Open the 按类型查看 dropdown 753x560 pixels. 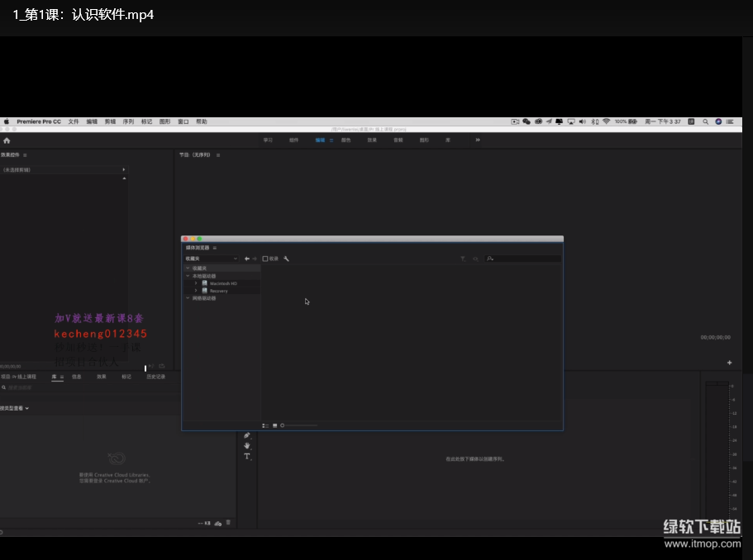click(x=14, y=408)
